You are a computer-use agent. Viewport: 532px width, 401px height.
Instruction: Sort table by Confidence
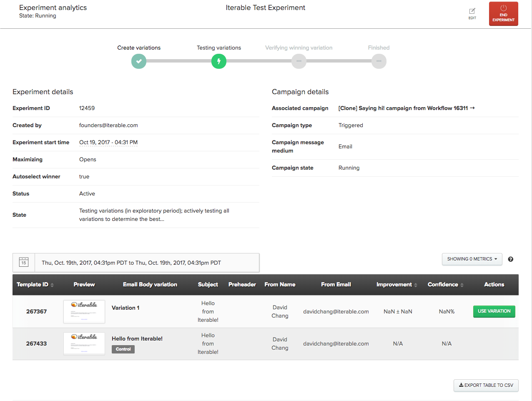(x=445, y=285)
